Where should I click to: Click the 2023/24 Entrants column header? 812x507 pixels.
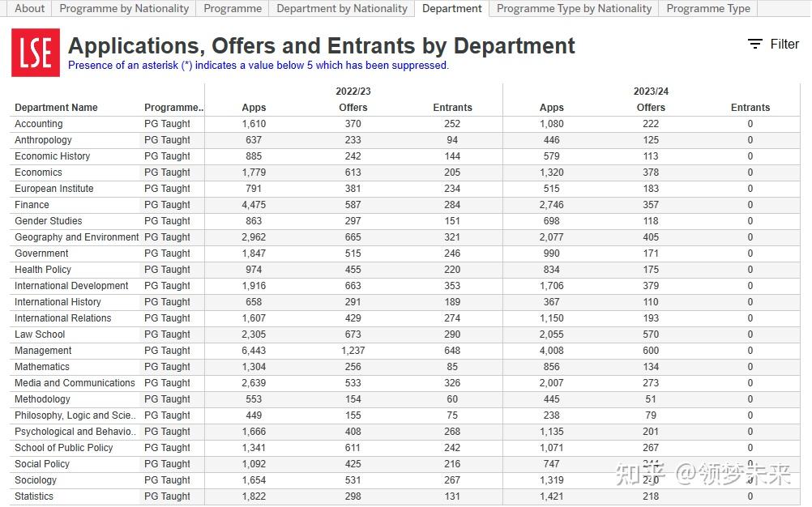click(x=750, y=108)
